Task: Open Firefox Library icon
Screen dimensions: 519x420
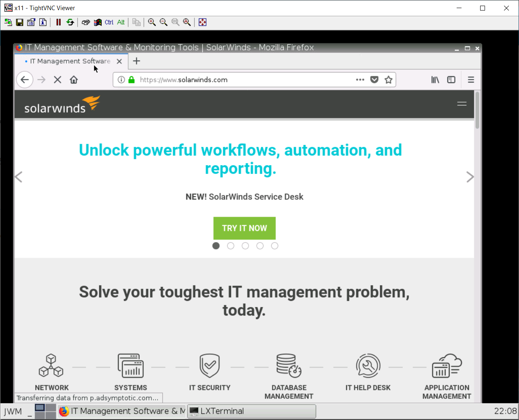Action: pos(435,80)
